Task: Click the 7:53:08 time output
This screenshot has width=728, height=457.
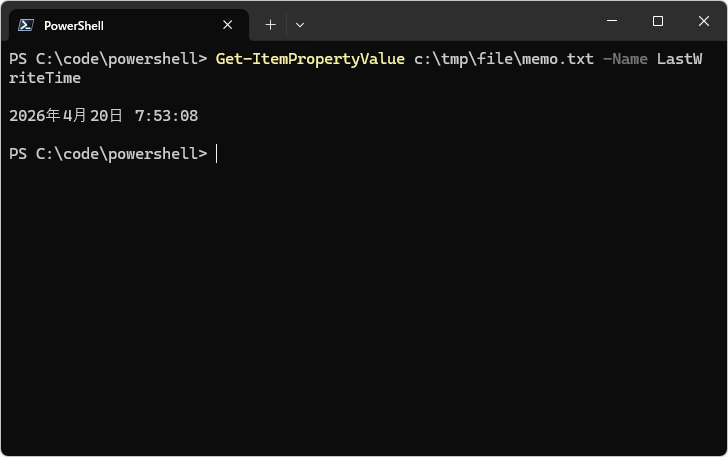Action: [x=166, y=116]
